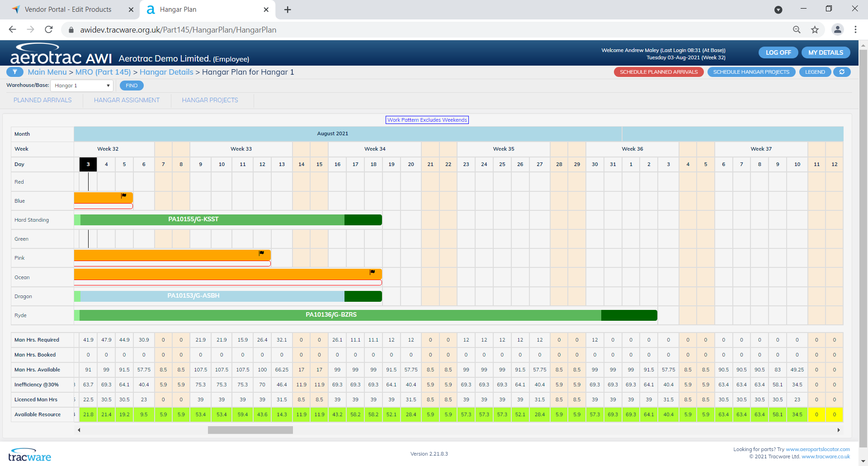Go to MRO (Part 145) breadcrumb link

click(103, 72)
